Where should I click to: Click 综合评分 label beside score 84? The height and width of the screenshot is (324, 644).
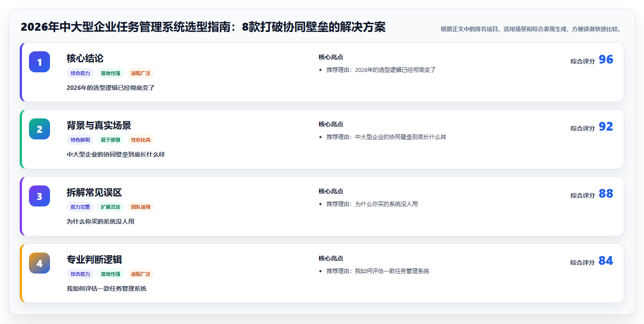(x=583, y=263)
